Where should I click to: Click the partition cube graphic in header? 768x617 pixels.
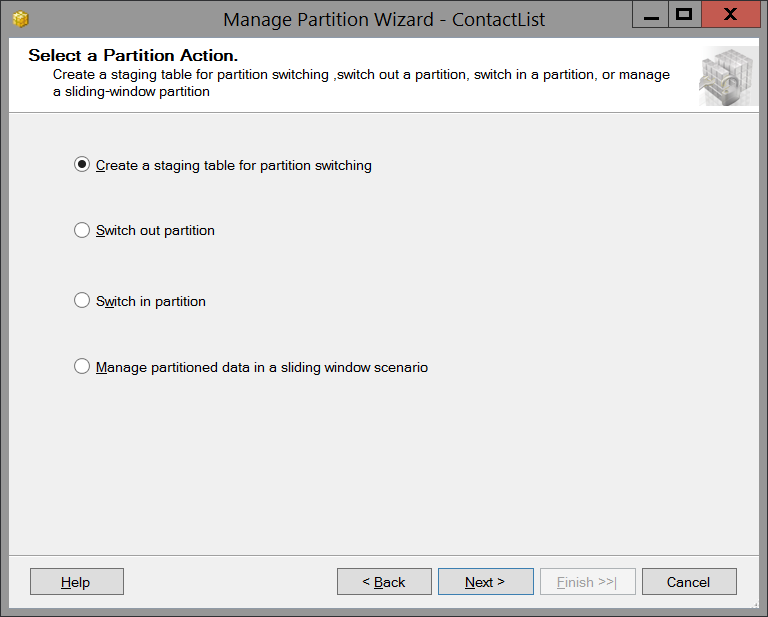728,76
